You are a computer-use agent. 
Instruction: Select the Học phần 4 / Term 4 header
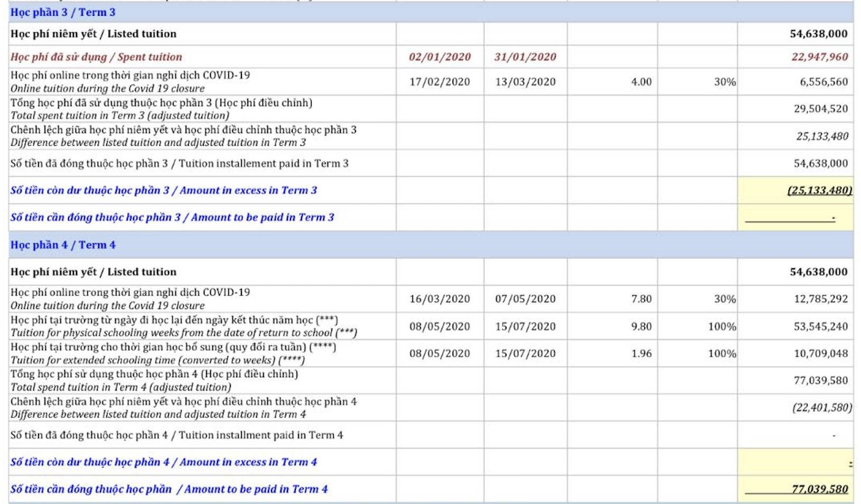[63, 245]
